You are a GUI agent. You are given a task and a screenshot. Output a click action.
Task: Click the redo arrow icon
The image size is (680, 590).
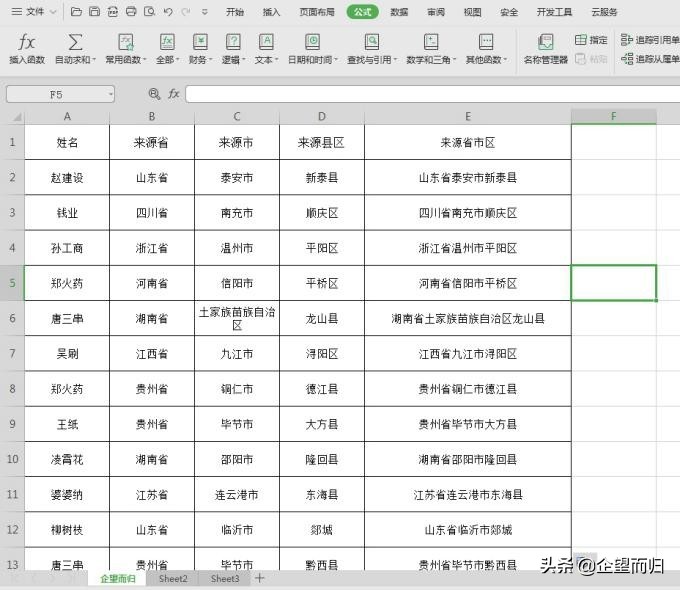(186, 12)
